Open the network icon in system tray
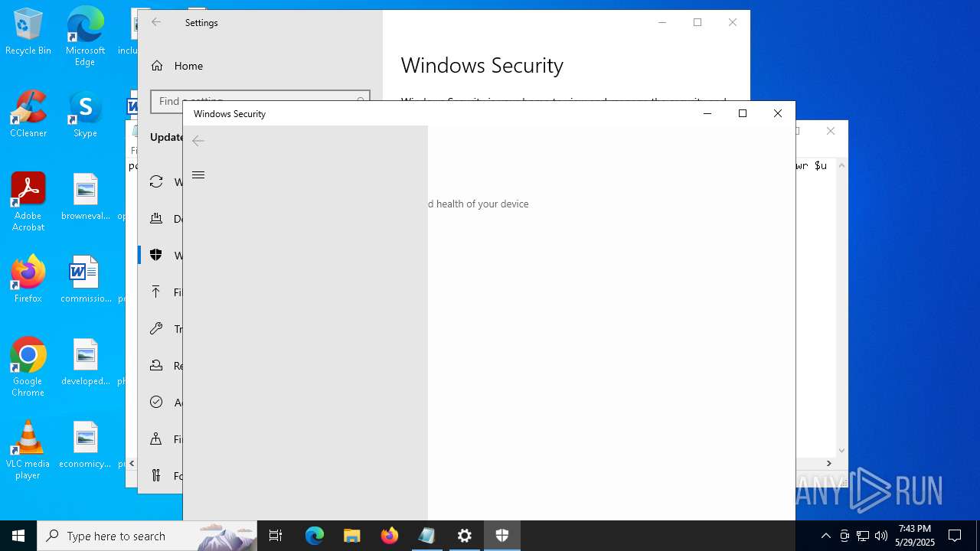The width and height of the screenshot is (980, 551). 863,536
